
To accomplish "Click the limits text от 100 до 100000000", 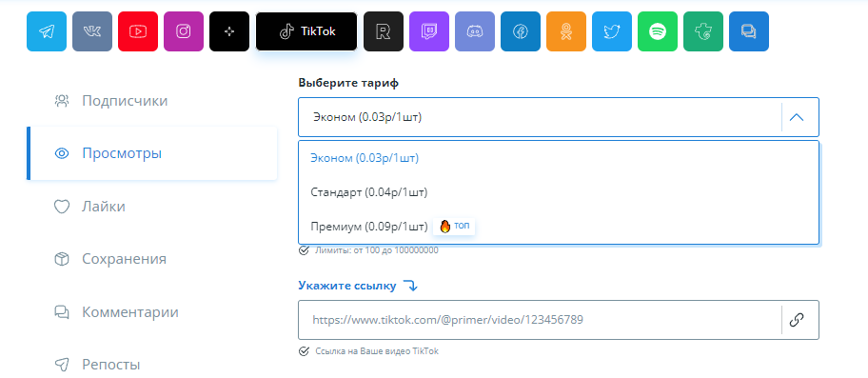I will (x=377, y=250).
